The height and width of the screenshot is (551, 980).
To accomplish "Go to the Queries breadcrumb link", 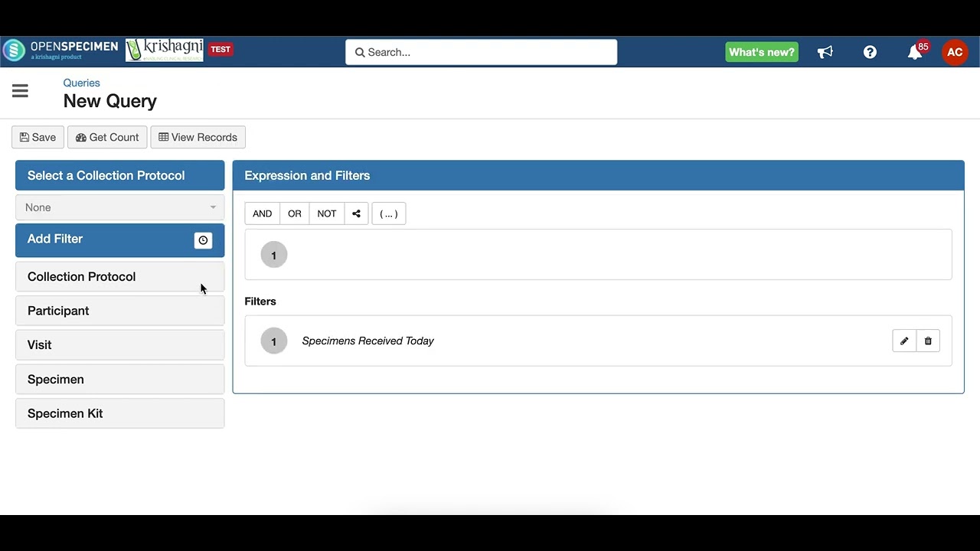I will (x=81, y=83).
